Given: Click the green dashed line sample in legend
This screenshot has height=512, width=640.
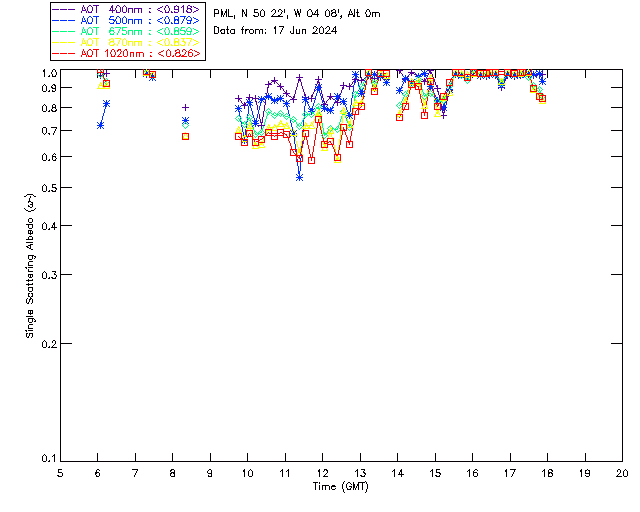Looking at the screenshot, I should [x=64, y=31].
